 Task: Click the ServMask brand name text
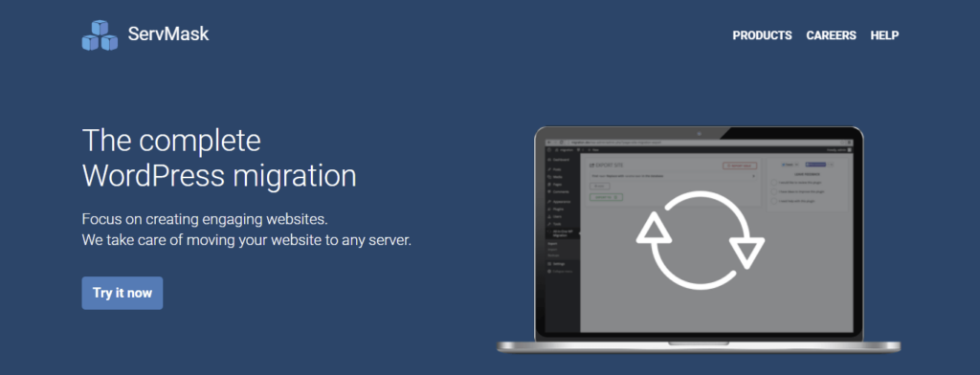pos(168,34)
